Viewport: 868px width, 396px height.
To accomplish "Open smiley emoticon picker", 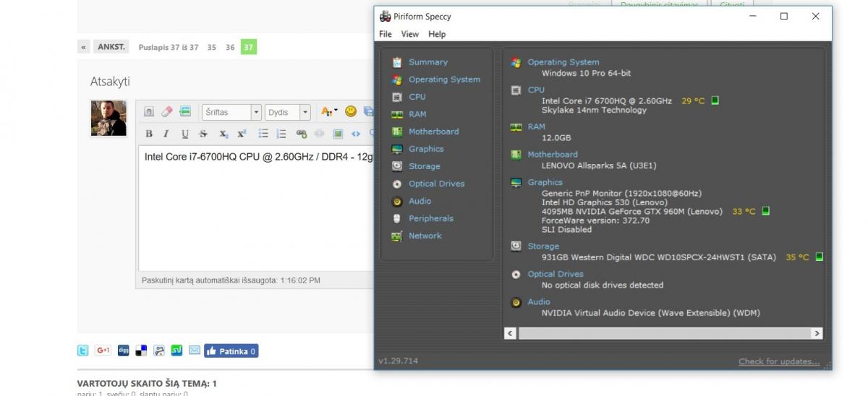I will click(x=351, y=111).
